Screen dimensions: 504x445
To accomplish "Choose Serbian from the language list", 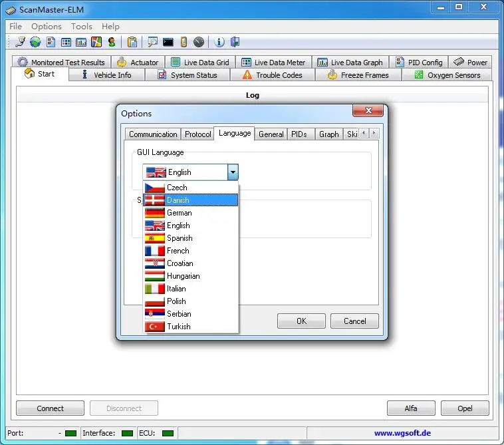I will click(x=191, y=314).
